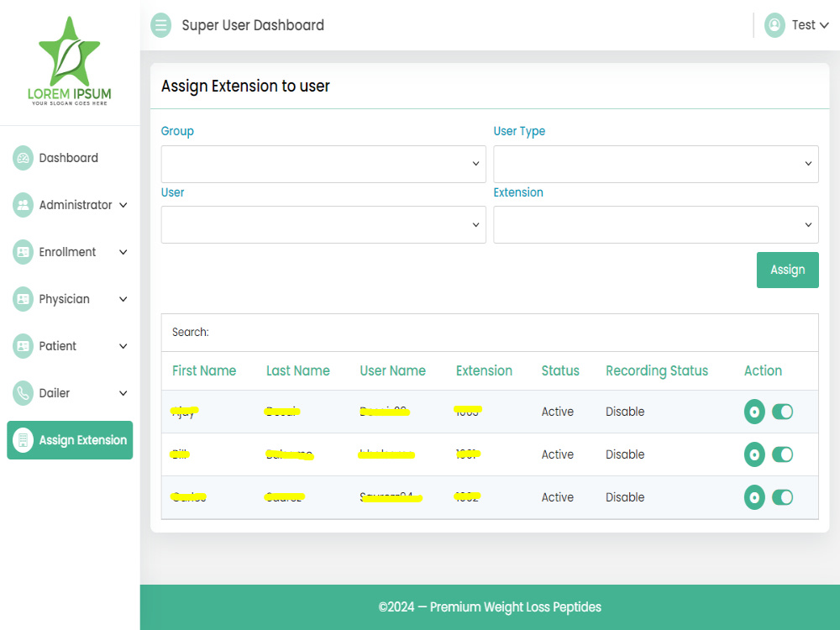Click the Assign button

coord(788,270)
